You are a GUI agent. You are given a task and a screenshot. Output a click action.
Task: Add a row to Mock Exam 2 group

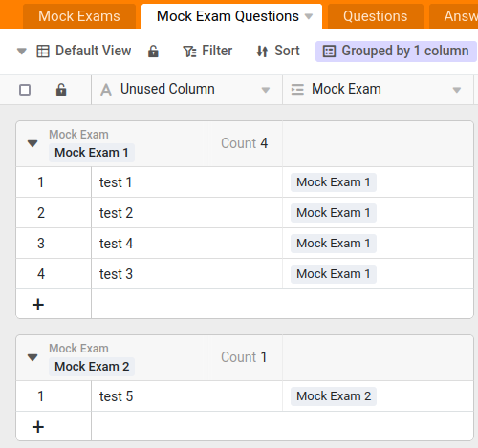pos(38,427)
